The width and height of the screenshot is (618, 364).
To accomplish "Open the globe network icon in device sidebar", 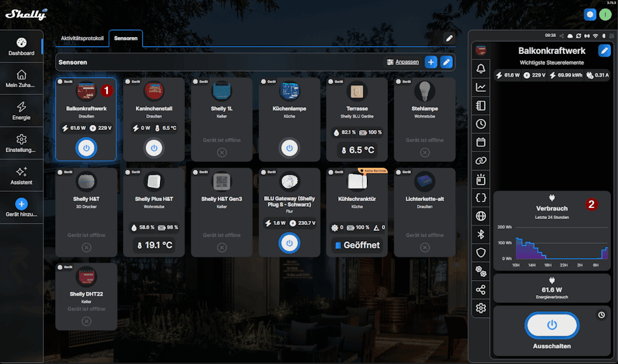I will [x=481, y=216].
